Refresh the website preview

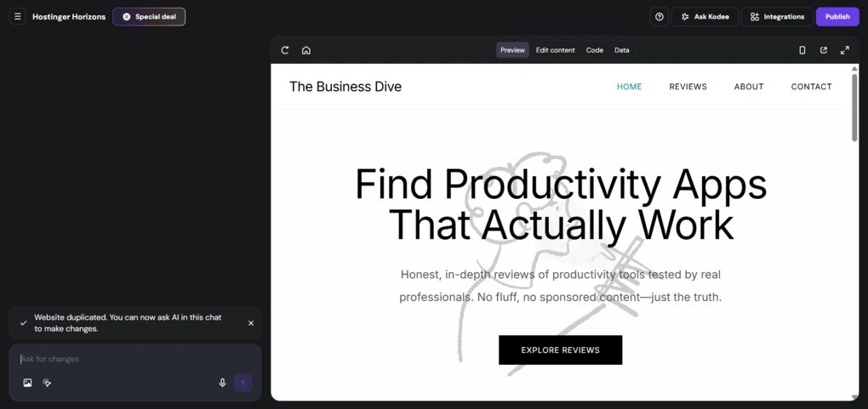(285, 50)
